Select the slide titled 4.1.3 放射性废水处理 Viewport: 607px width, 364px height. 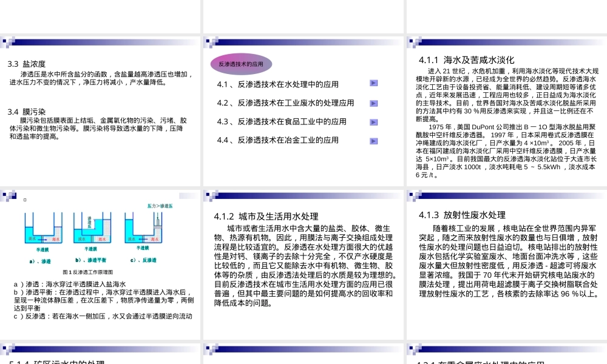507,265
